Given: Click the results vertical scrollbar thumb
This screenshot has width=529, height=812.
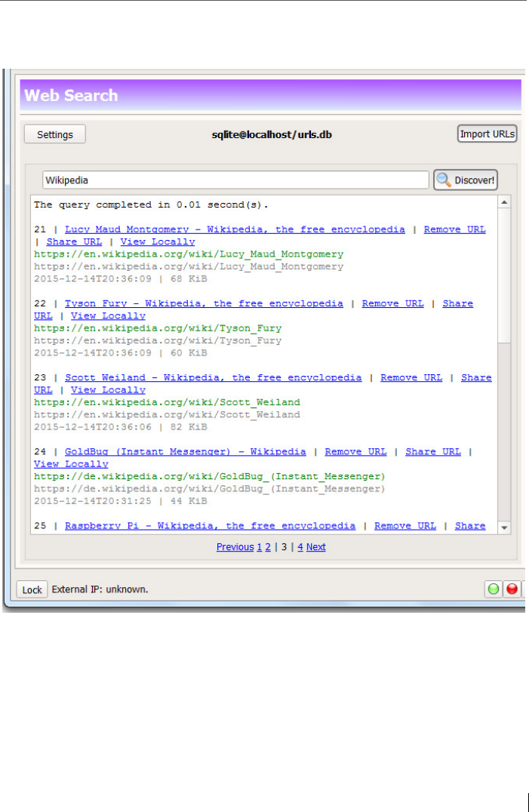Looking at the screenshot, I should [x=504, y=275].
